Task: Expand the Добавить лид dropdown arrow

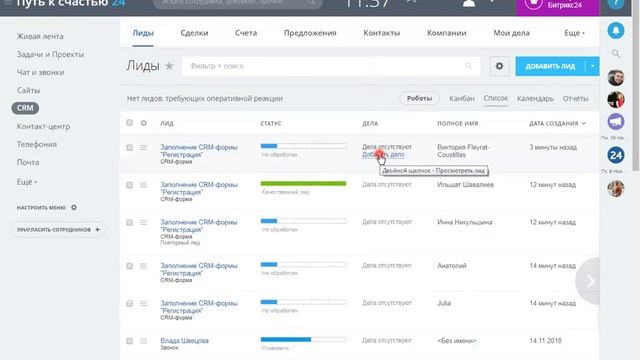Action: point(592,66)
